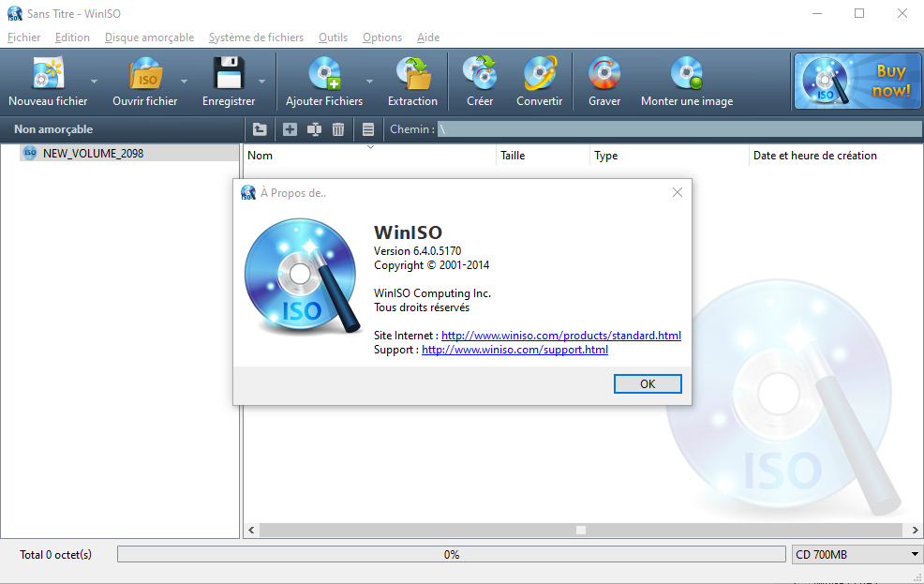Close the À Propos de dialog
This screenshot has width=924, height=584.
click(678, 192)
